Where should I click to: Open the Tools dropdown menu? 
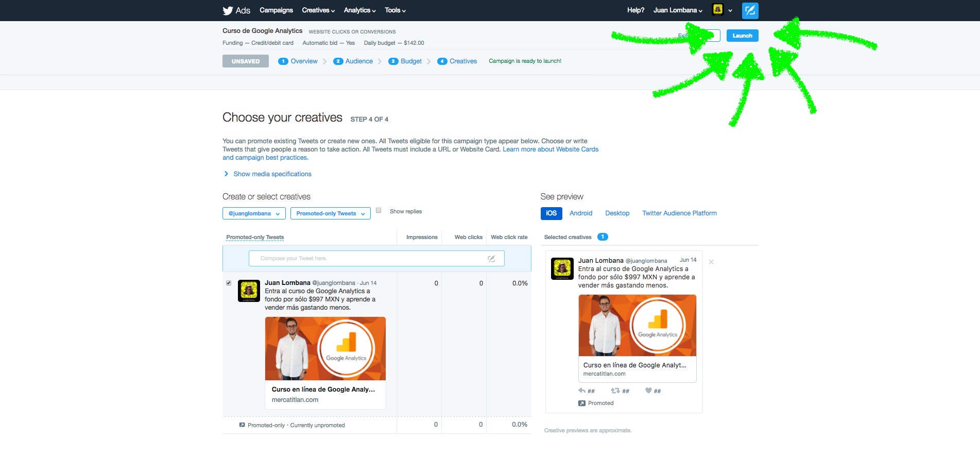click(395, 10)
